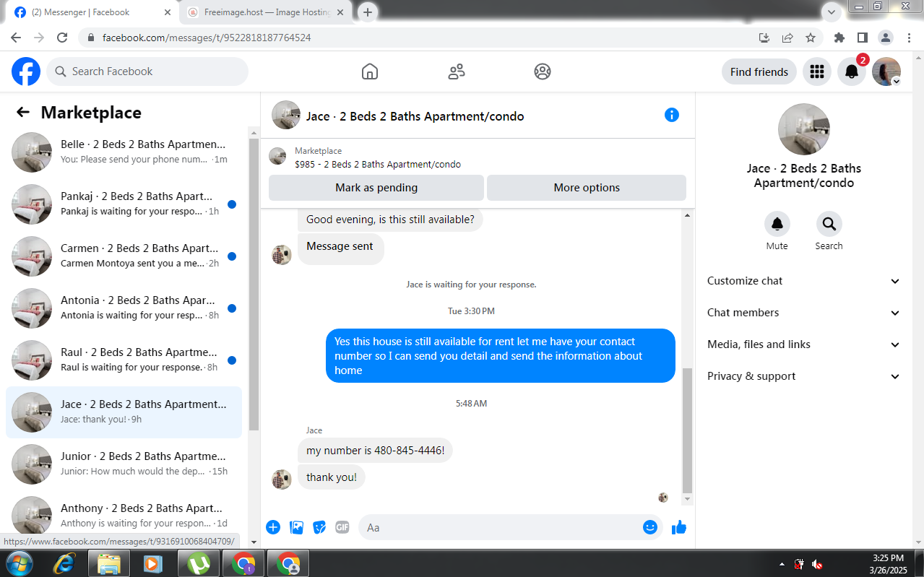
Task: Open Belle conversation in Marketplace list
Action: [124, 152]
